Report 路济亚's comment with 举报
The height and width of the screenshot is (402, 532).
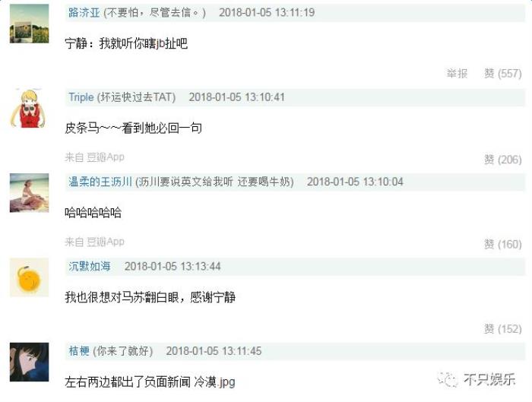coord(457,73)
